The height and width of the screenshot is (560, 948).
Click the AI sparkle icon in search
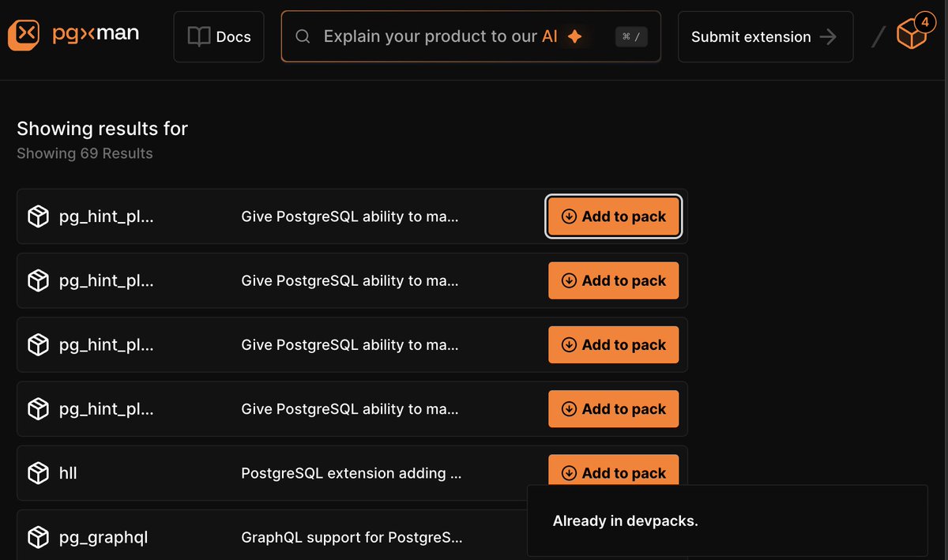pyautogui.click(x=575, y=36)
